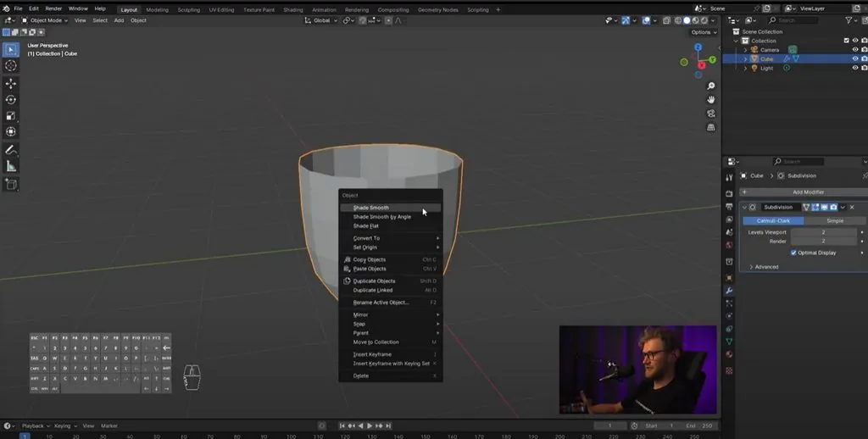
Task: Expand the Advanced section
Action: [x=764, y=267]
